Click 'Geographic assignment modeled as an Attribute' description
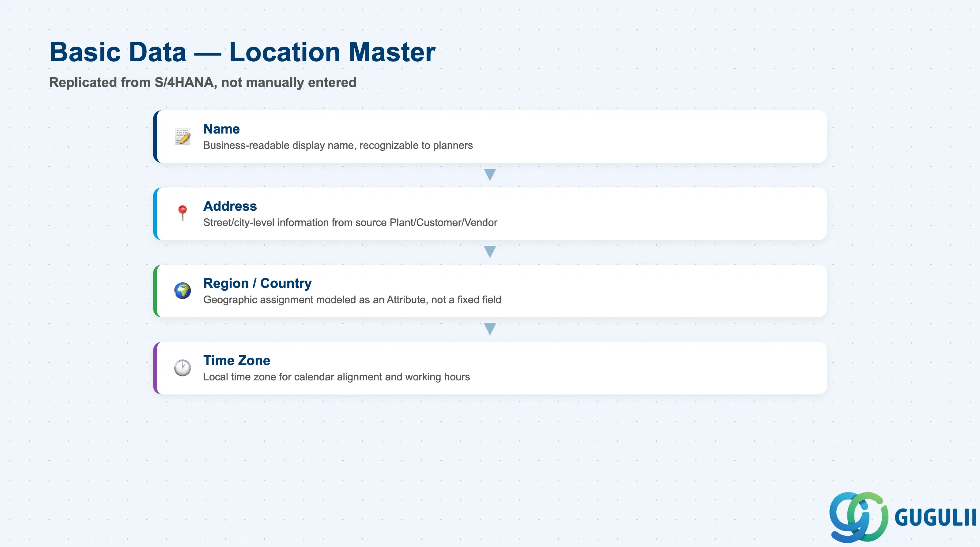 pos(352,300)
